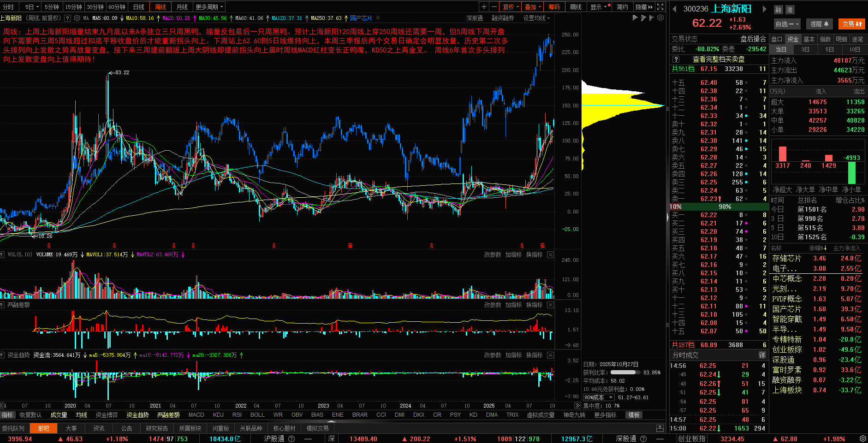Expand side panel via splitter arrow
This screenshot has height=443, width=868.
click(x=667, y=218)
